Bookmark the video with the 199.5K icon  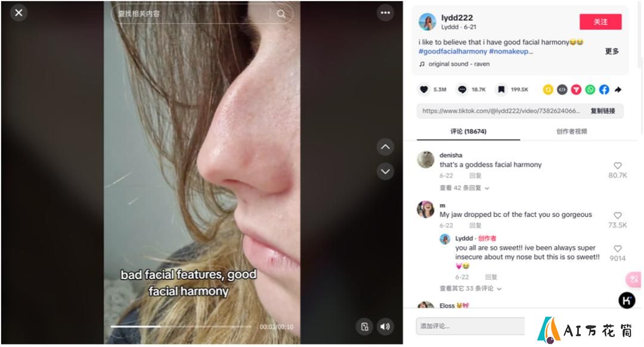tap(501, 89)
